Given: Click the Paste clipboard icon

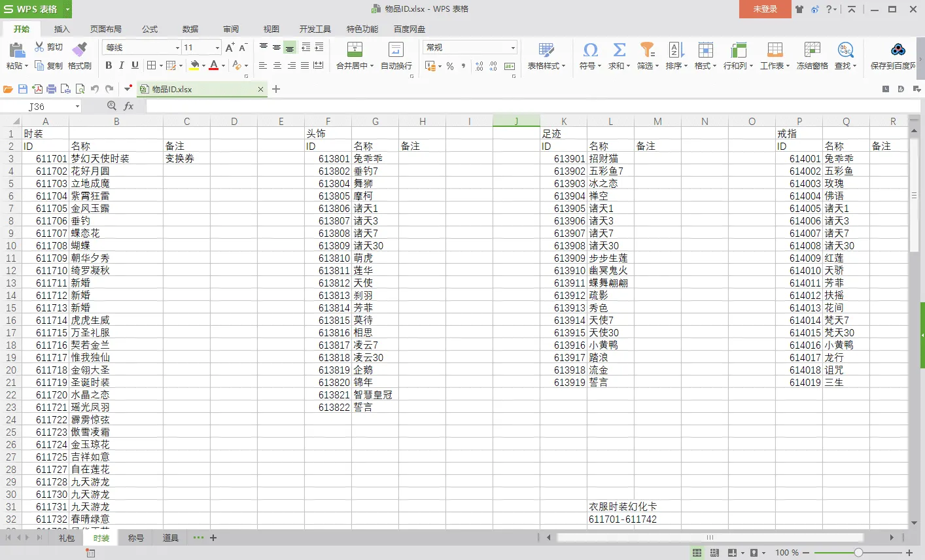Looking at the screenshot, I should tap(16, 50).
